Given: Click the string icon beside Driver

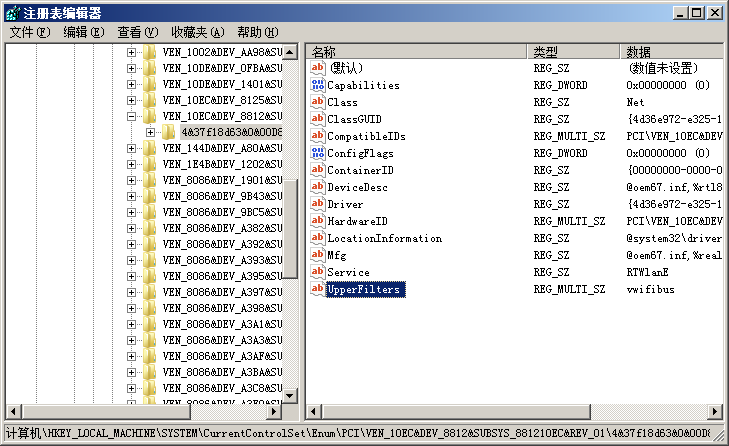Looking at the screenshot, I should 318,204.
